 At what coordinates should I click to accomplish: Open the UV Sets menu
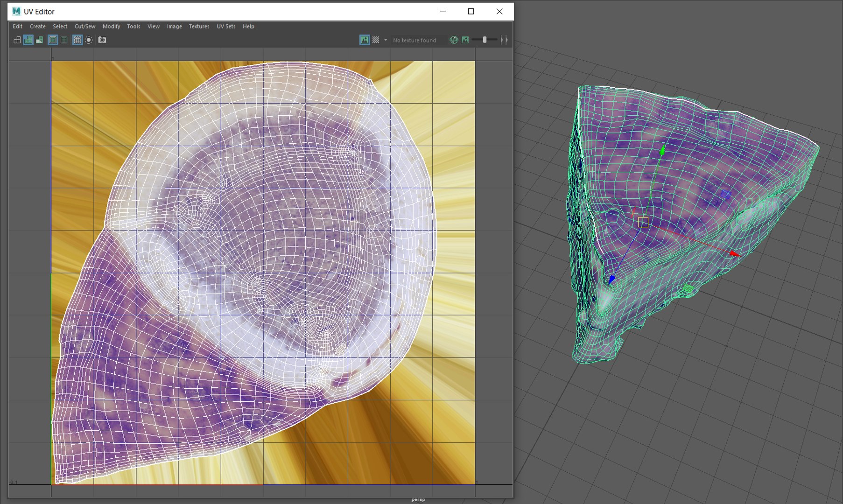point(226,27)
